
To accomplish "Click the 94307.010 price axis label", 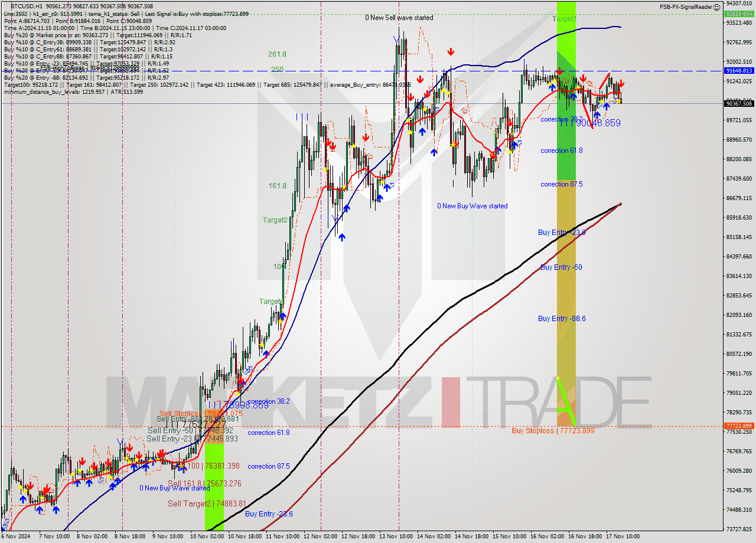I will 738,3.
